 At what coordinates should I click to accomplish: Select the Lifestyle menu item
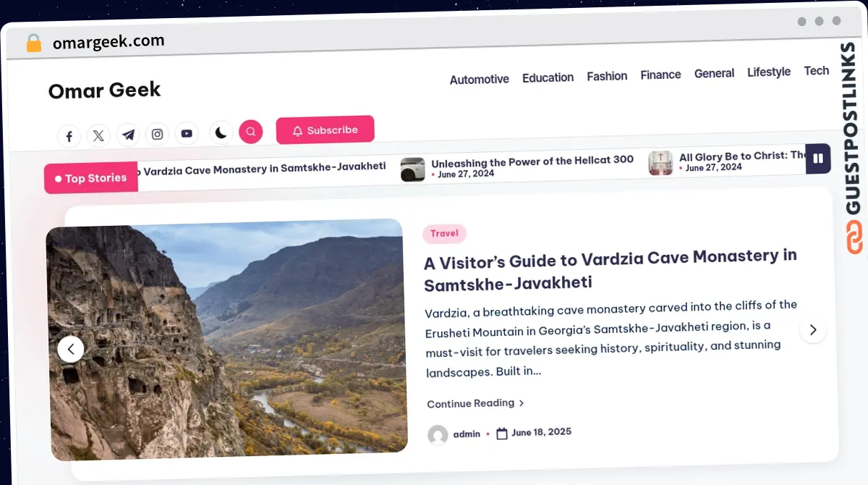(x=769, y=72)
